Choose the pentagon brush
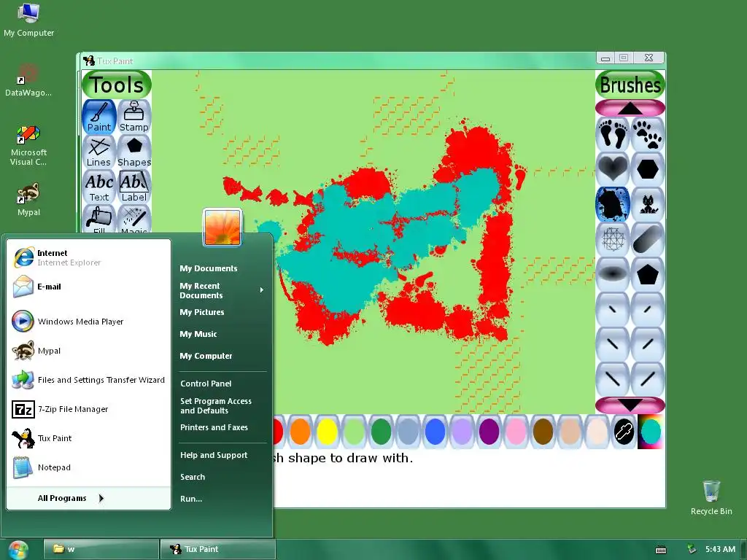 [648, 274]
